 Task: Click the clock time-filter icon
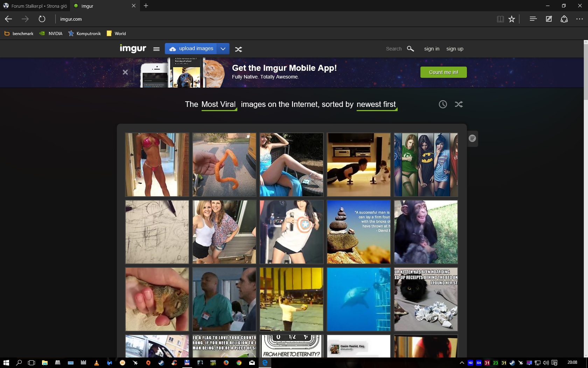click(x=443, y=104)
